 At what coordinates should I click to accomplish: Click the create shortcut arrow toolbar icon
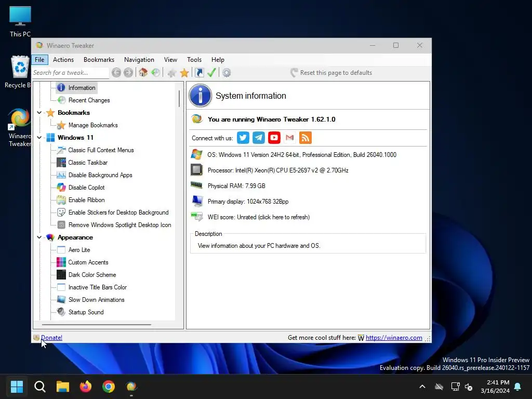(x=199, y=73)
